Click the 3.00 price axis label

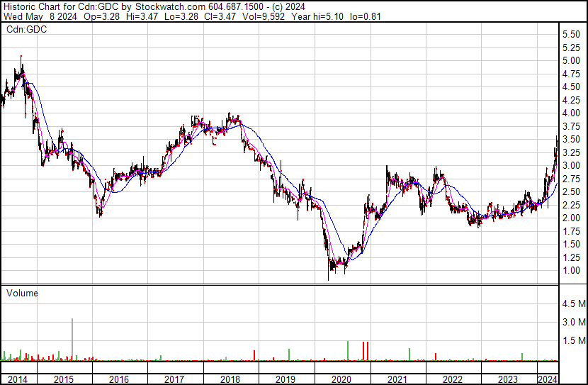coord(571,165)
